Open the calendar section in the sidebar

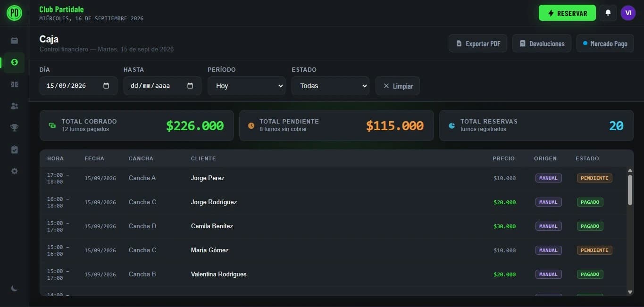click(14, 40)
